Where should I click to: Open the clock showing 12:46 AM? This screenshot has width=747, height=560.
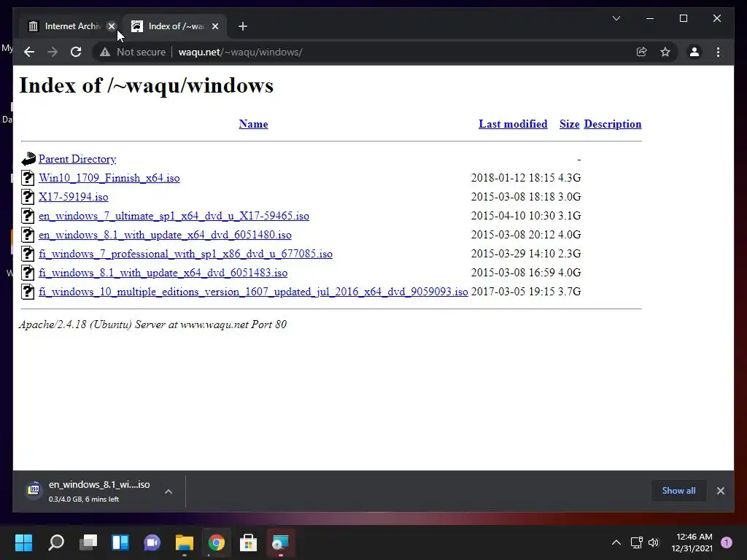[x=692, y=542]
